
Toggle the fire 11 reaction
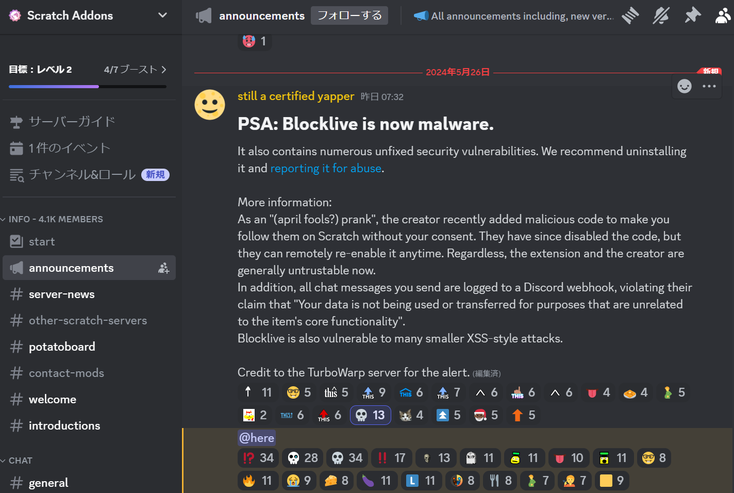pyautogui.click(x=257, y=480)
